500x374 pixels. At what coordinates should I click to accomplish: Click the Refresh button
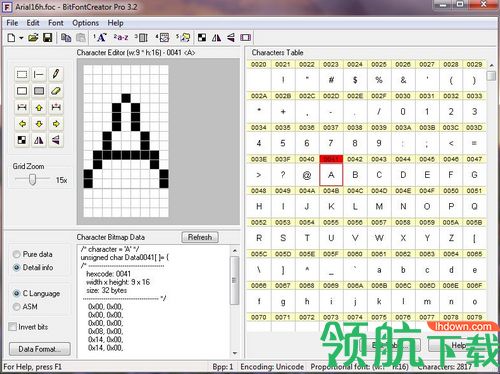[x=200, y=237]
